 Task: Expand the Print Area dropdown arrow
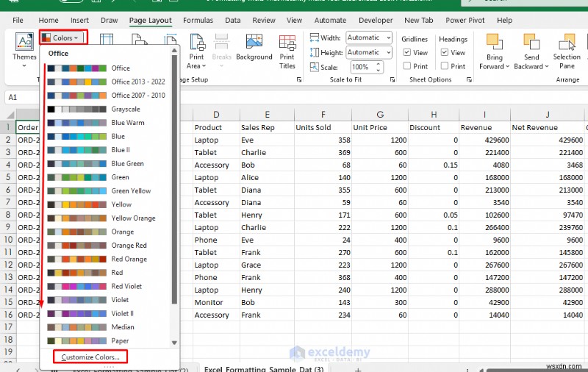[204, 66]
